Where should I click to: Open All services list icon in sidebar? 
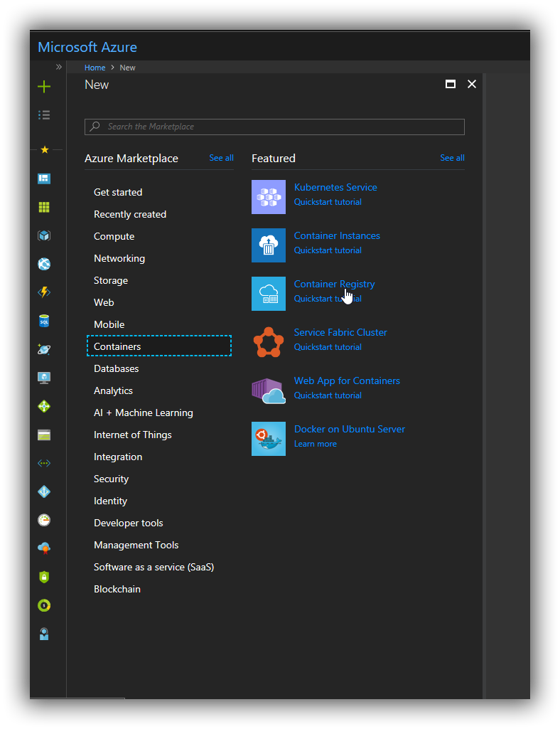[x=44, y=115]
